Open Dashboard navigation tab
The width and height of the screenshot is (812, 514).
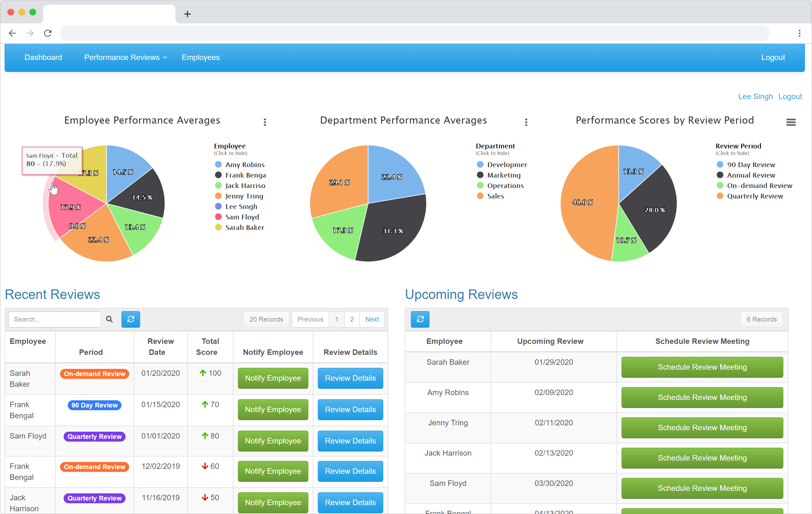(43, 57)
